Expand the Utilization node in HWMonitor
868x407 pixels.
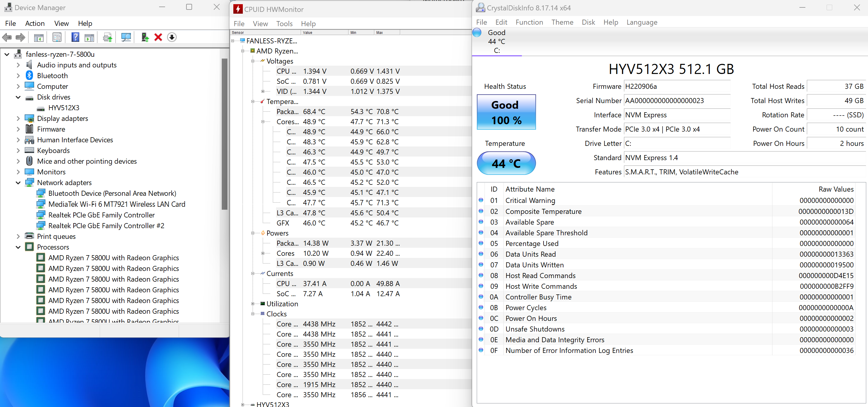coord(253,304)
